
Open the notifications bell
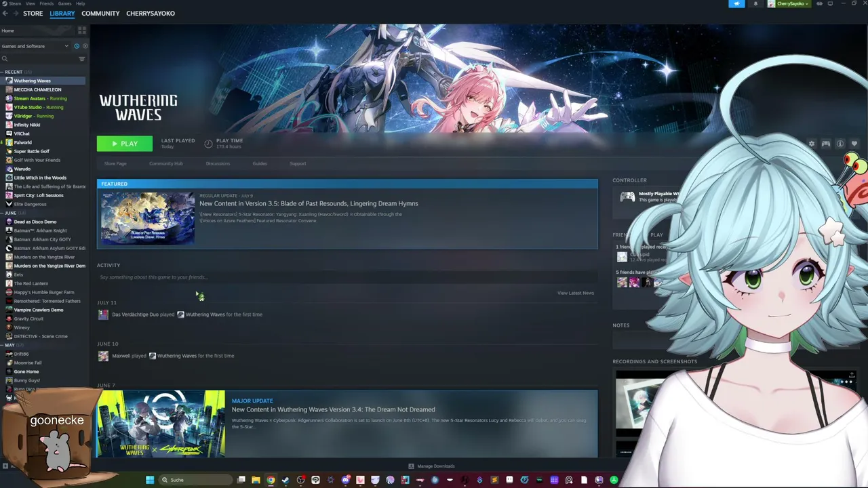(755, 4)
